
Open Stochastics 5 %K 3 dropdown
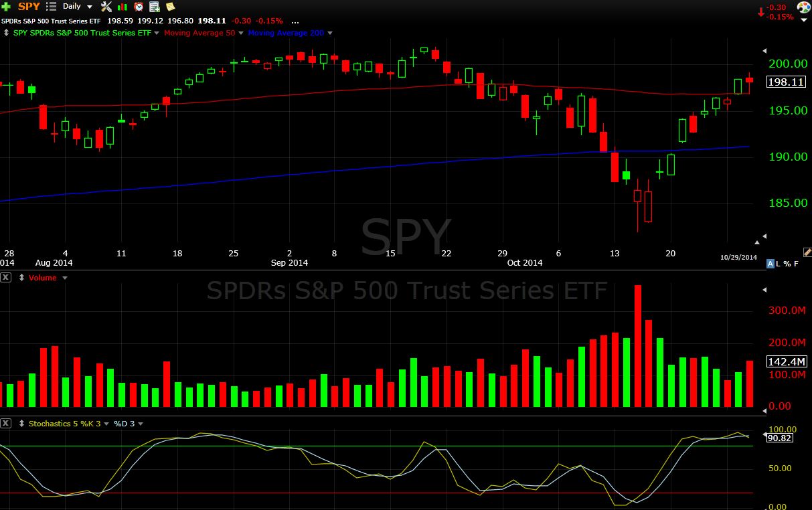[106, 424]
